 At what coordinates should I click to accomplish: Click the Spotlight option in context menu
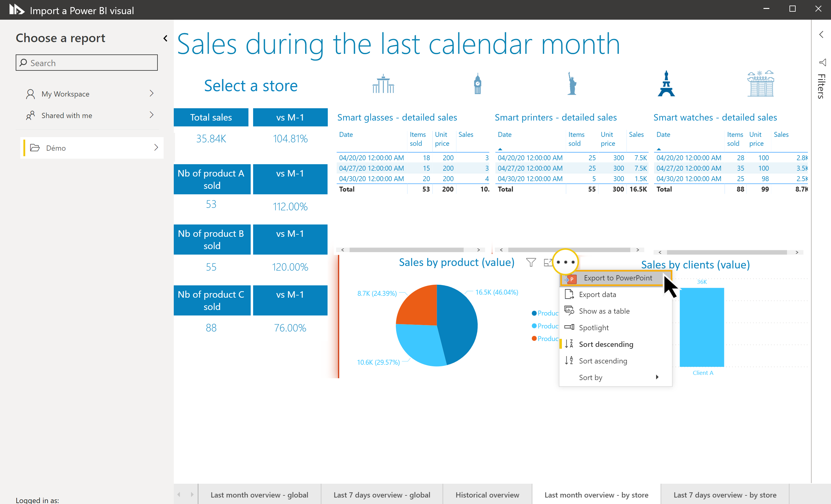[594, 327]
